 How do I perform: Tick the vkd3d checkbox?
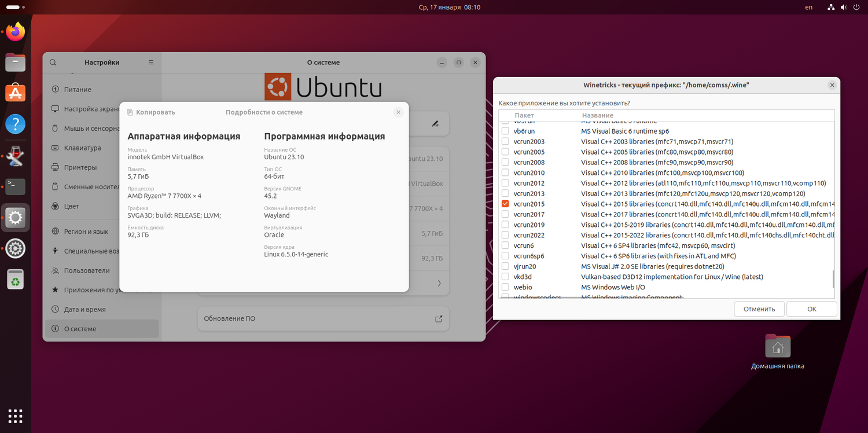click(x=505, y=277)
